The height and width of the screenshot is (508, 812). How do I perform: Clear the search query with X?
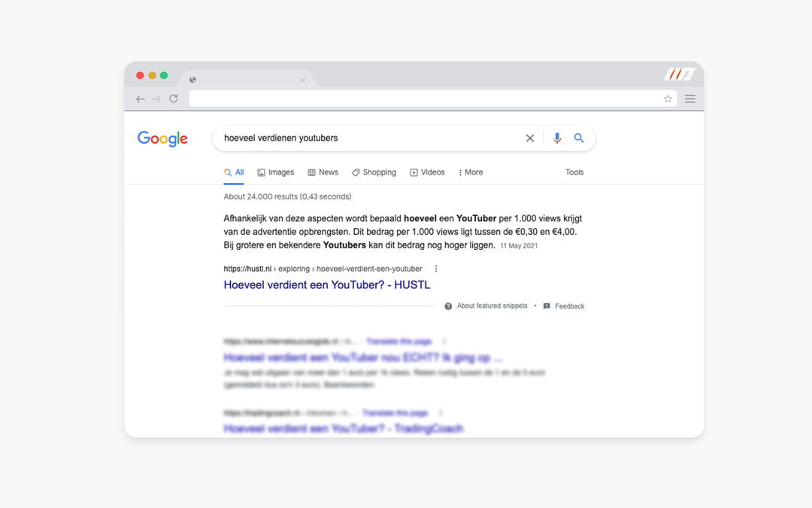pyautogui.click(x=530, y=138)
